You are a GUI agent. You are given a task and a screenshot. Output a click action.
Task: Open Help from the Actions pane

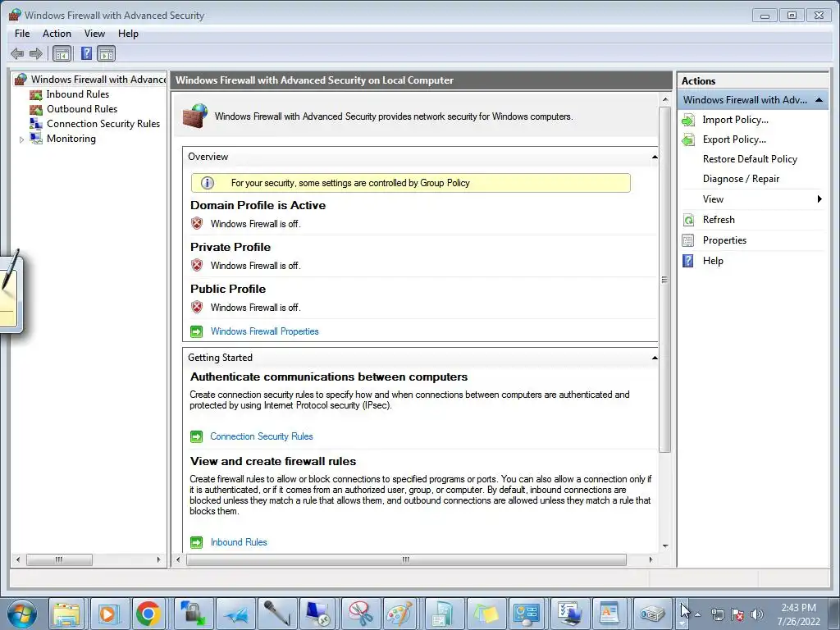click(713, 261)
